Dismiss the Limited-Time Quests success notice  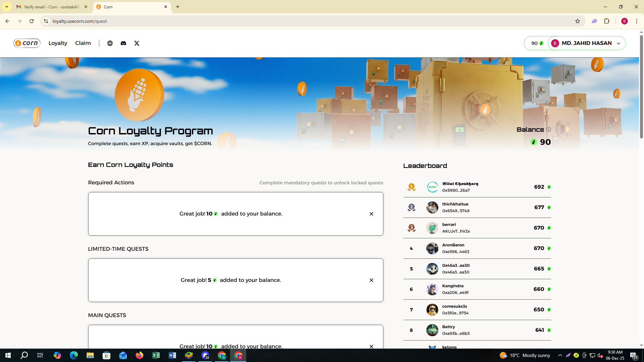pos(371,280)
